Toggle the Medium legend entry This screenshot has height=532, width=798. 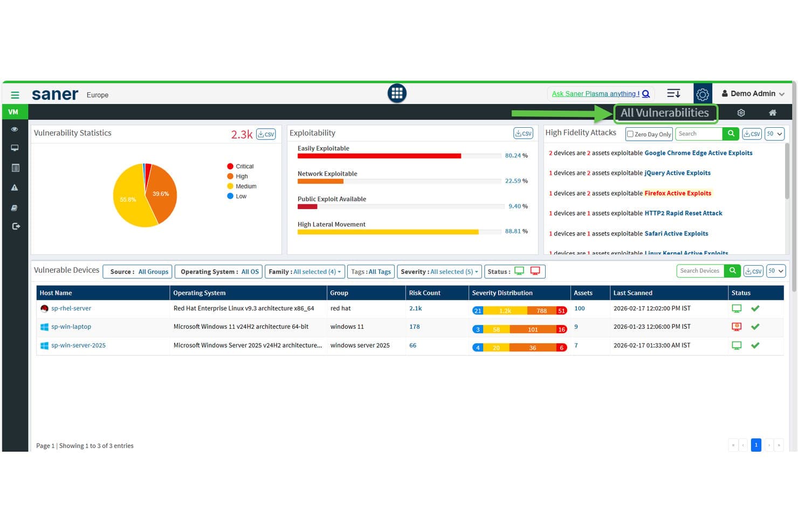tap(242, 186)
